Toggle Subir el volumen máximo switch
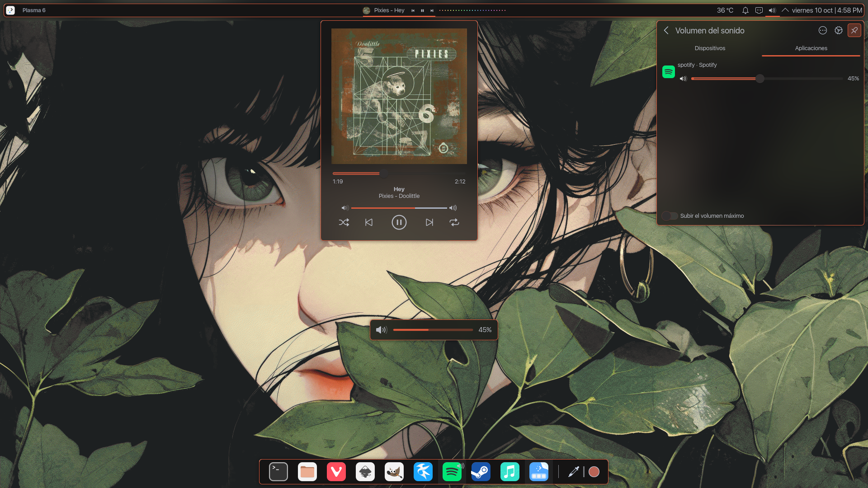 point(670,216)
